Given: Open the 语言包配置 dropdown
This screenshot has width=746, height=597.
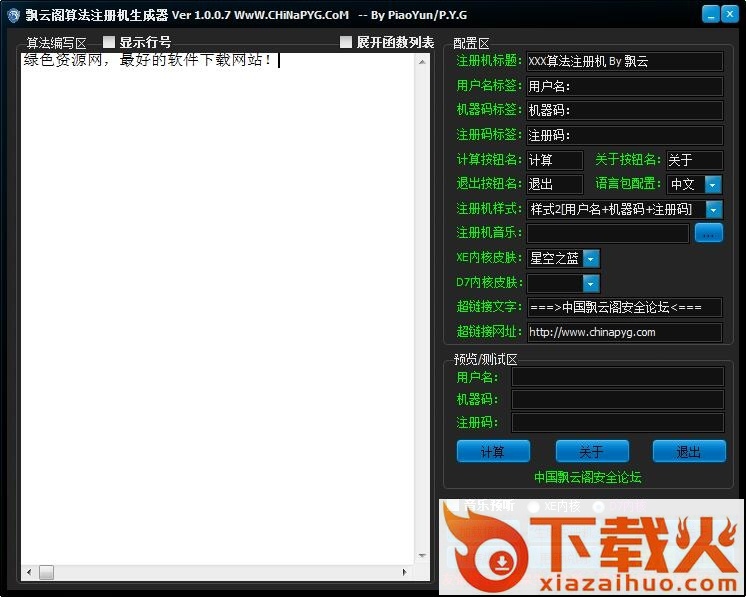Looking at the screenshot, I should [712, 185].
